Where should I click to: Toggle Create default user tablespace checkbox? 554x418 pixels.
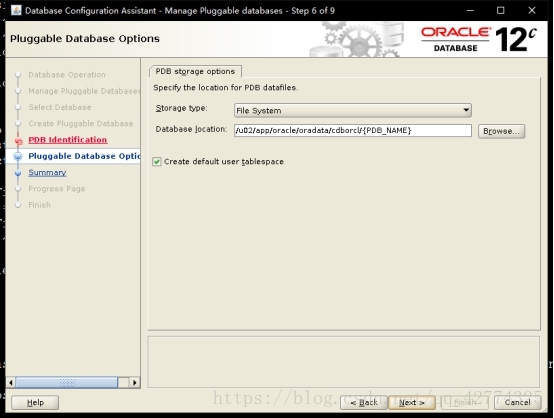(x=157, y=162)
